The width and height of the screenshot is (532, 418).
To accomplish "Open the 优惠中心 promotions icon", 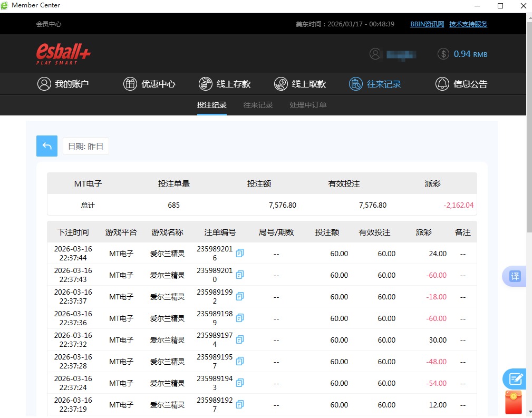I will coord(130,83).
